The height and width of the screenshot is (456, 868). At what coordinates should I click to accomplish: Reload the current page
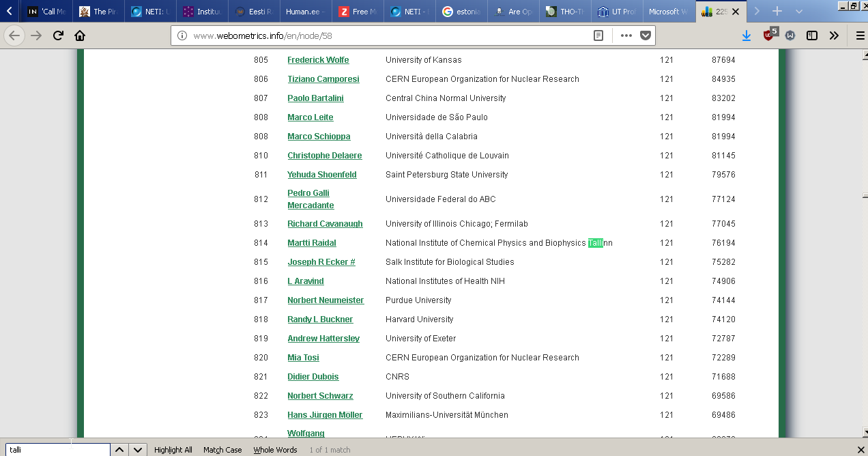[58, 35]
